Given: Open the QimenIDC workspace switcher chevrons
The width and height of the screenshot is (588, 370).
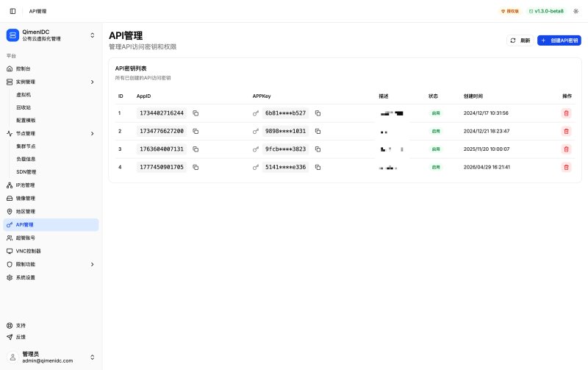Looking at the screenshot, I should pos(93,35).
